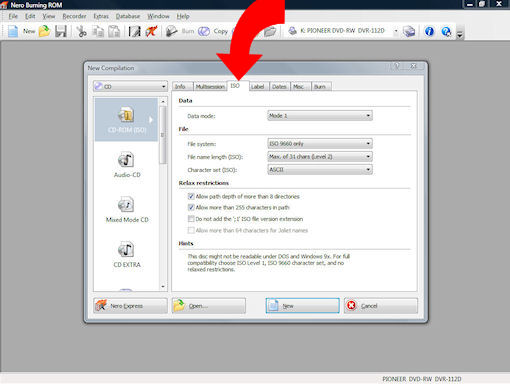
Task: Click the Cancel button
Action: tap(381, 306)
